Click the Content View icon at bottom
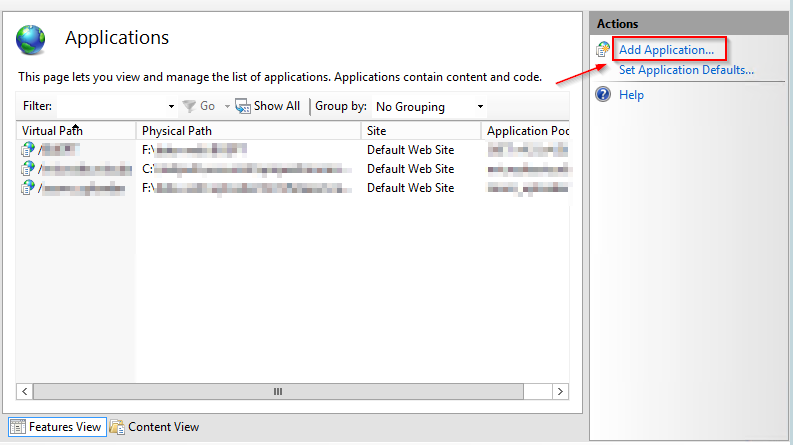The width and height of the screenshot is (793, 445). click(117, 427)
